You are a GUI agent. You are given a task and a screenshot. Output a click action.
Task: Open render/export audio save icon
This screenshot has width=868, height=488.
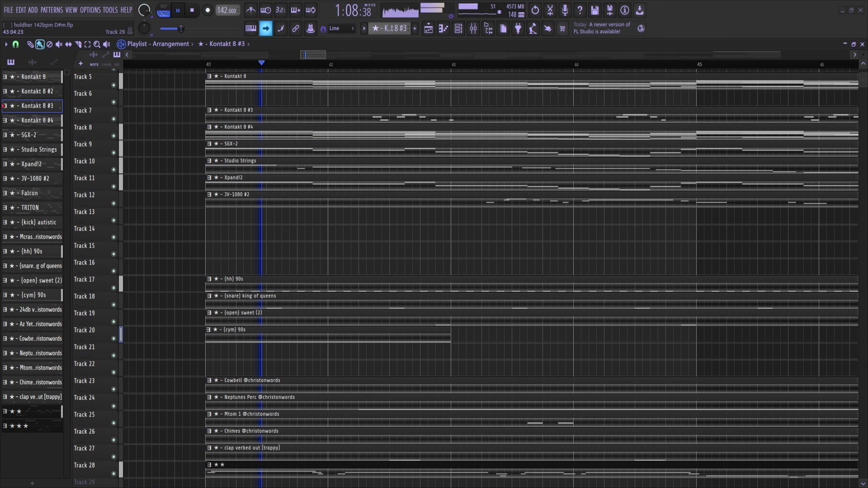(609, 10)
